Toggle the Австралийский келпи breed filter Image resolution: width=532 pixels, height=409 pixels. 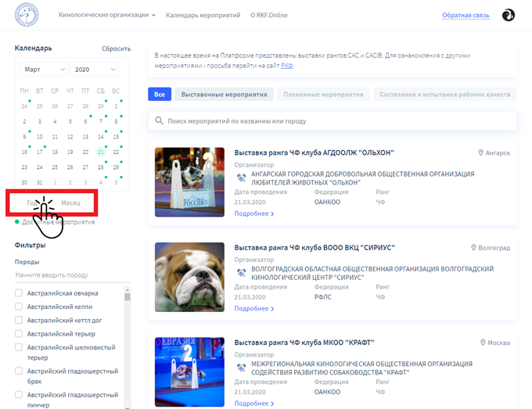20,307
